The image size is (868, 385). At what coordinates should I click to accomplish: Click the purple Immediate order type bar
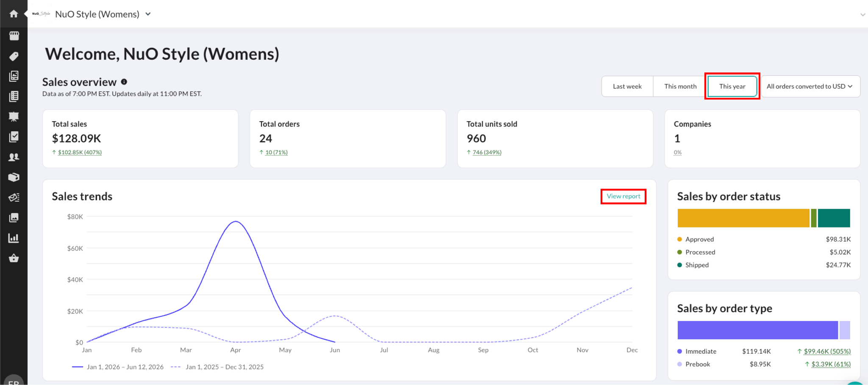point(758,330)
